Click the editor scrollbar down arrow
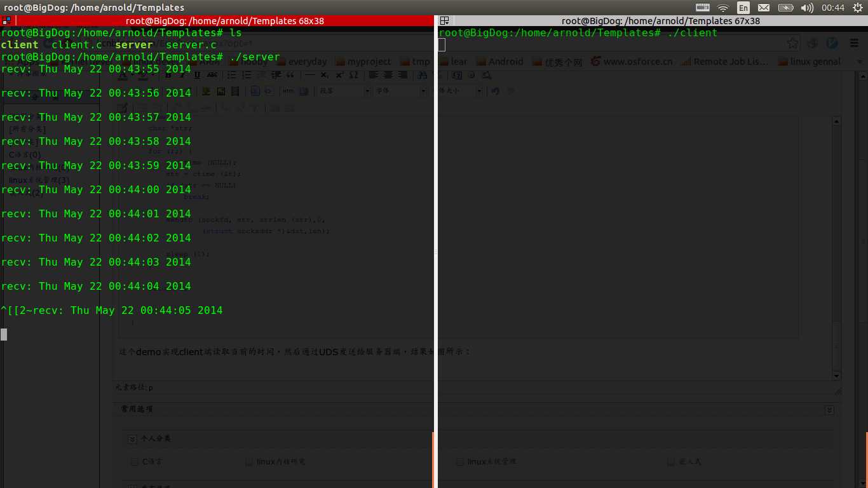868x488 pixels. pos(836,376)
